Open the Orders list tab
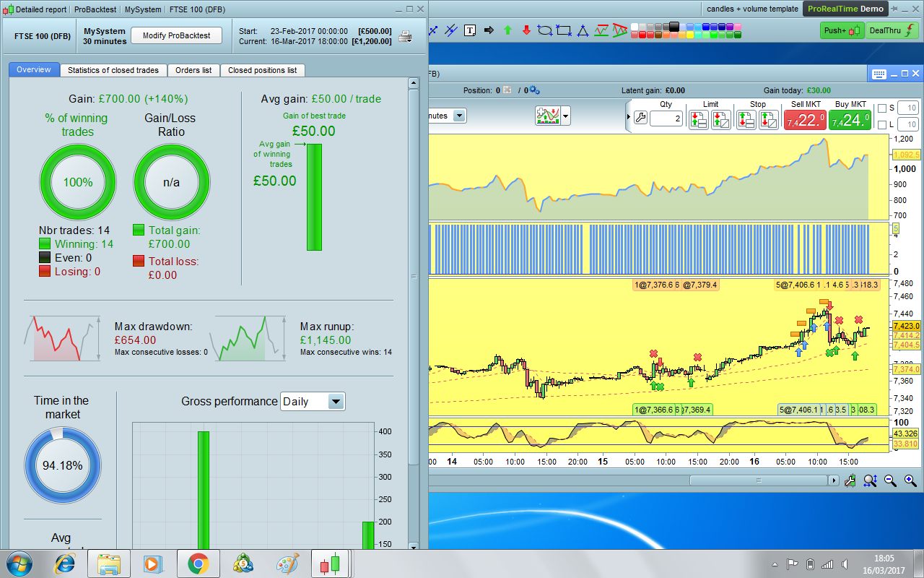 tap(193, 70)
